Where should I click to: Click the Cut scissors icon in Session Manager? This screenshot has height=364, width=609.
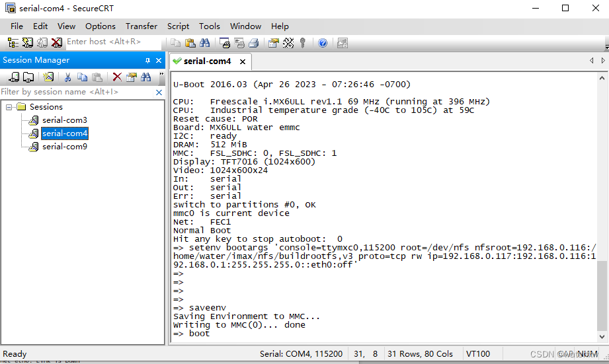[x=67, y=77]
